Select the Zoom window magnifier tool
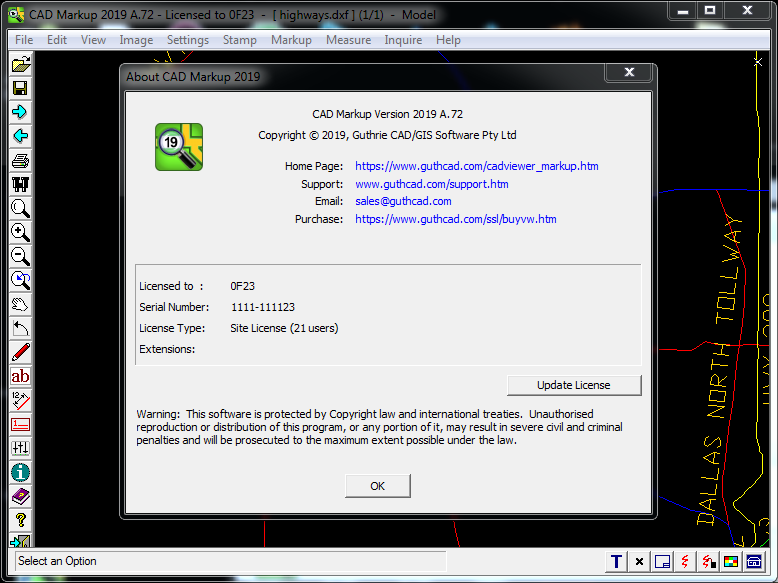 tap(20, 208)
